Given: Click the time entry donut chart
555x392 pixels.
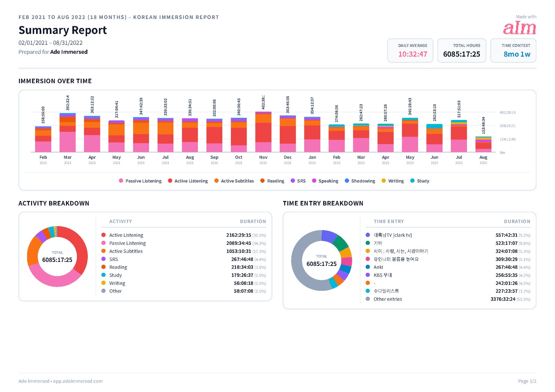Looking at the screenshot, I should point(322,260).
